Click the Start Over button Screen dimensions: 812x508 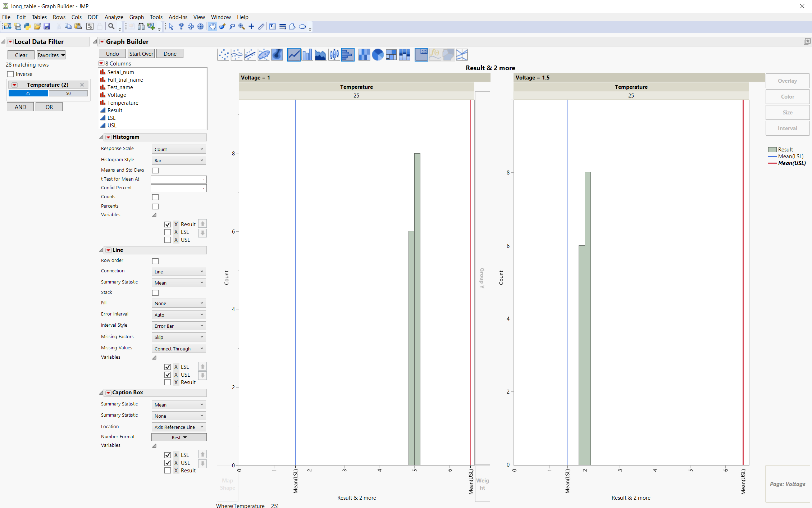141,54
